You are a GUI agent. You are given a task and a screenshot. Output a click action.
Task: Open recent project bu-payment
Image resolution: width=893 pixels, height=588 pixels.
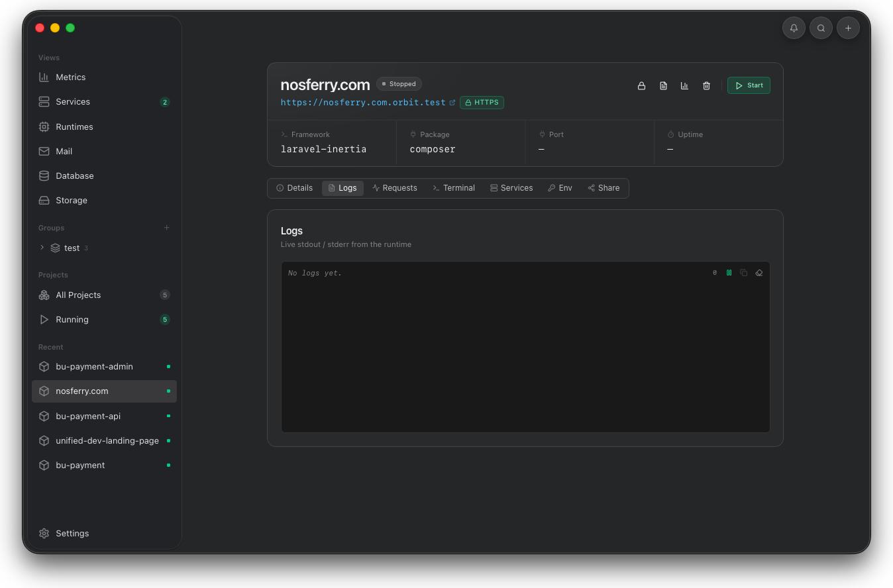coord(104,465)
